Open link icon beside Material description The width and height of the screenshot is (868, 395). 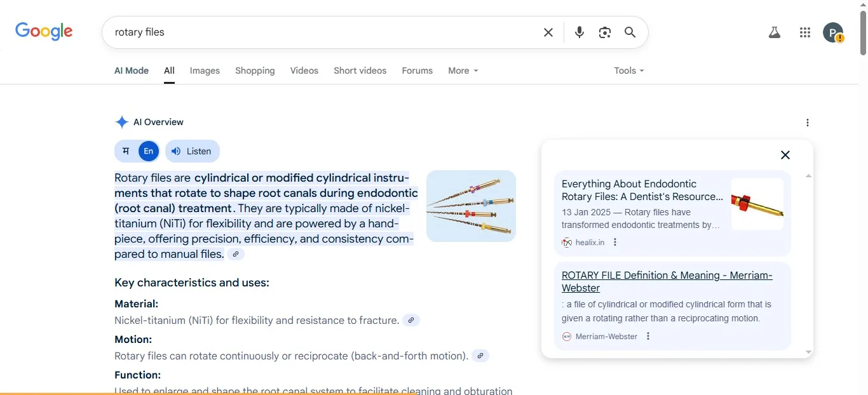coord(411,320)
